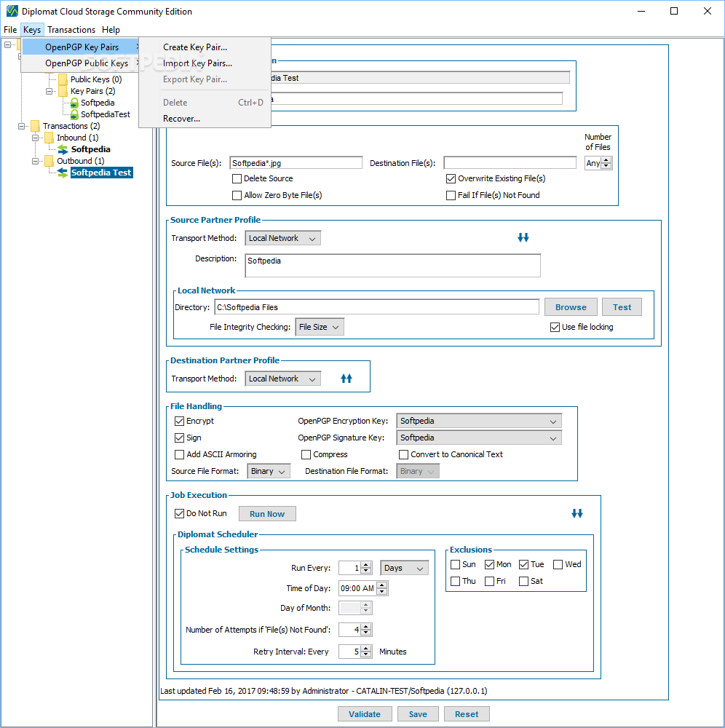Image resolution: width=725 pixels, height=728 pixels.
Task: Open OpenPGP Signature Key dropdown
Action: coord(478,438)
